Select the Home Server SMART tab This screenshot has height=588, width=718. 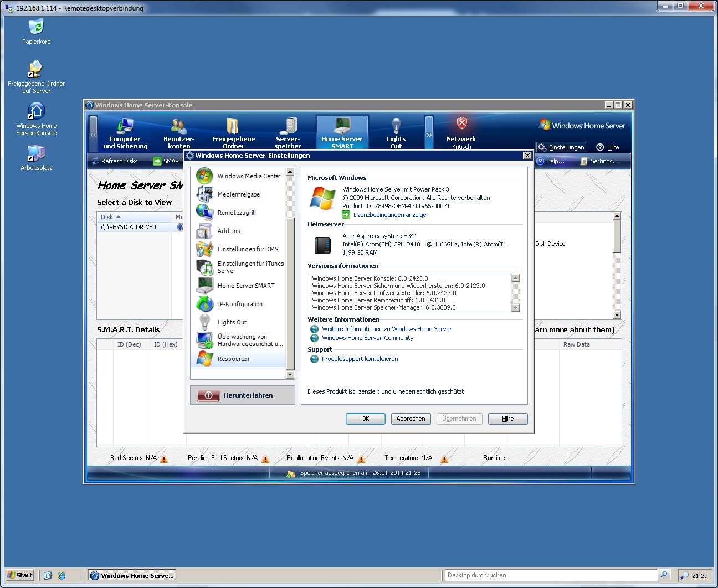342,133
